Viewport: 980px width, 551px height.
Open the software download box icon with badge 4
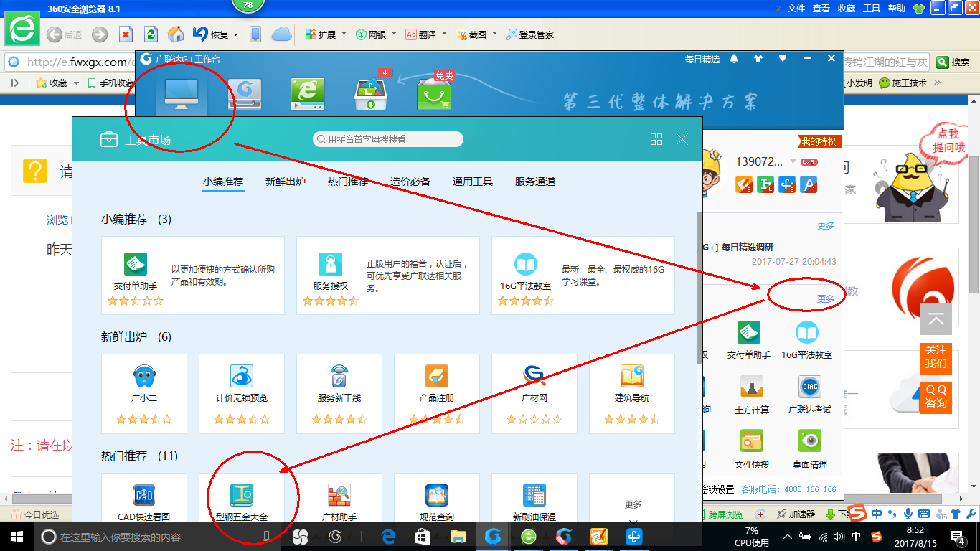pyautogui.click(x=372, y=93)
